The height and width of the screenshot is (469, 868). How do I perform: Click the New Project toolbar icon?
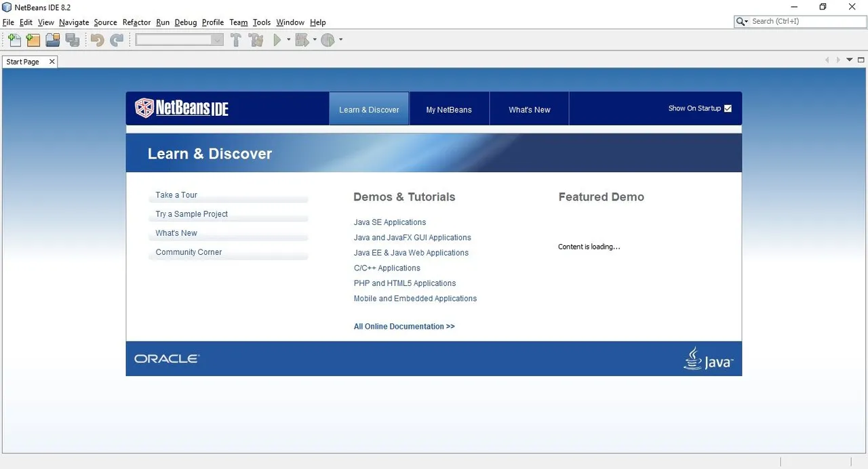pos(33,40)
